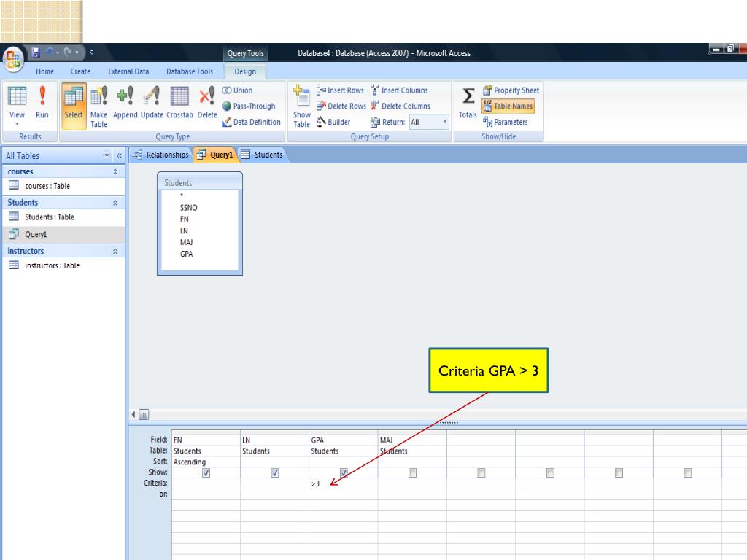Toggle the Totals sigma button
The image size is (747, 560).
(468, 102)
